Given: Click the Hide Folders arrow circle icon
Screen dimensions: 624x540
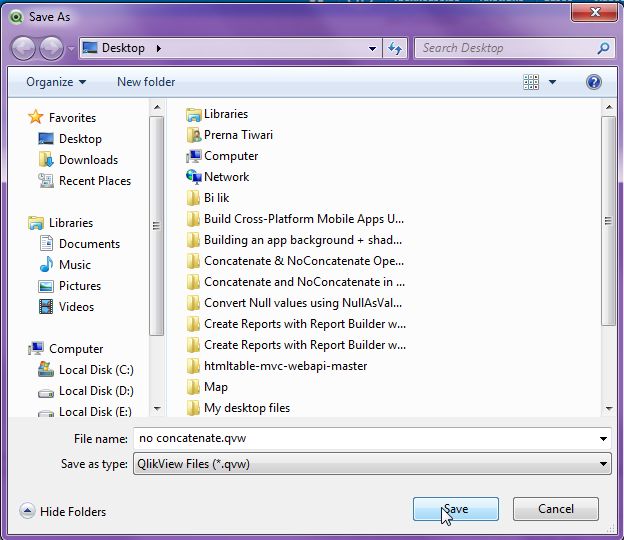Looking at the screenshot, I should coord(27,511).
